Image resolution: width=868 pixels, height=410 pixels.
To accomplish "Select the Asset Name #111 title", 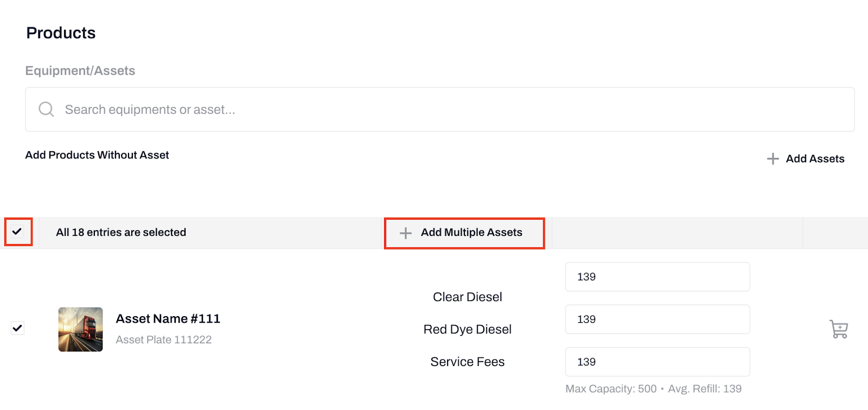I will pyautogui.click(x=168, y=319).
